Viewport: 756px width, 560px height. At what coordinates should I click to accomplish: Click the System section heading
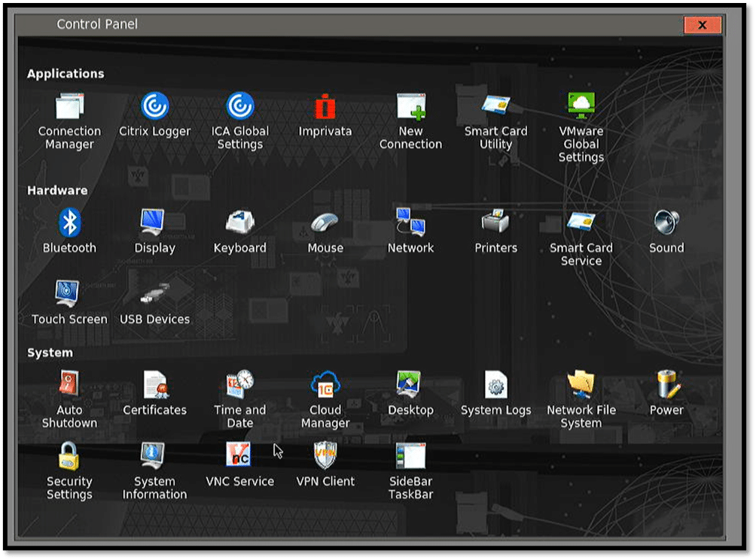click(50, 353)
